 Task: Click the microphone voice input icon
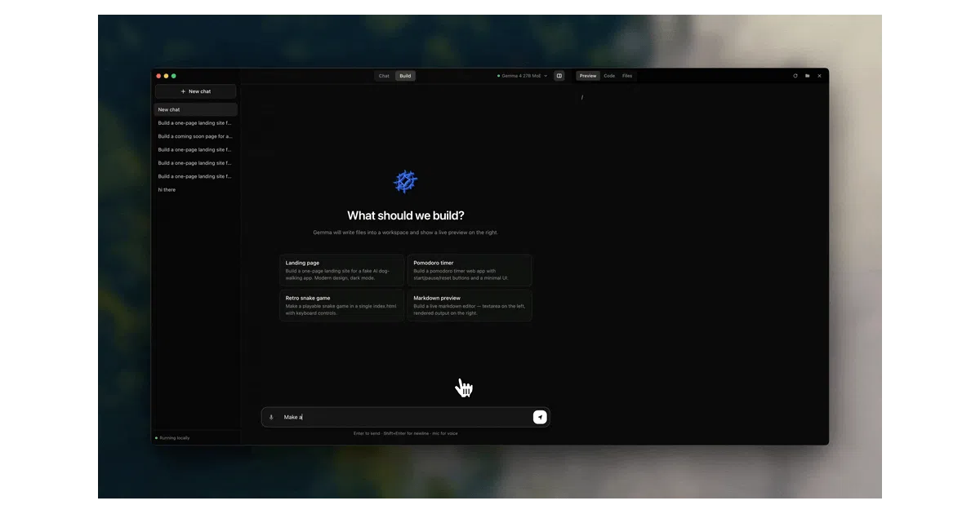point(271,417)
